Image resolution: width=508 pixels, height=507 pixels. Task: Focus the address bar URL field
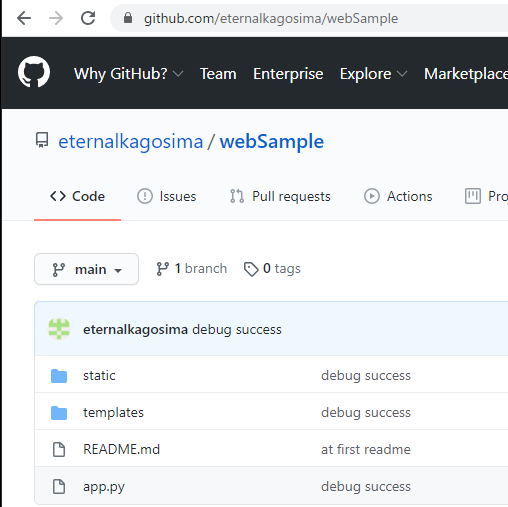pos(310,18)
